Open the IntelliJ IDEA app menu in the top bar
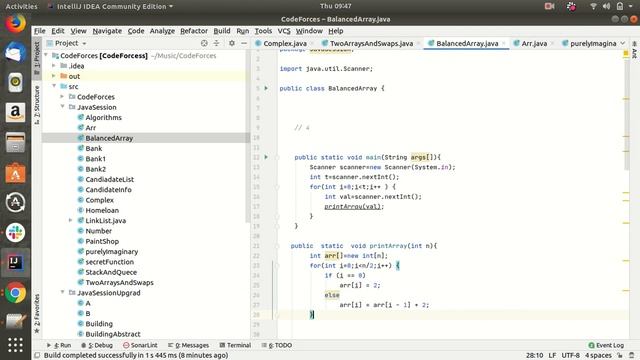640x360 pixels. click(110, 6)
